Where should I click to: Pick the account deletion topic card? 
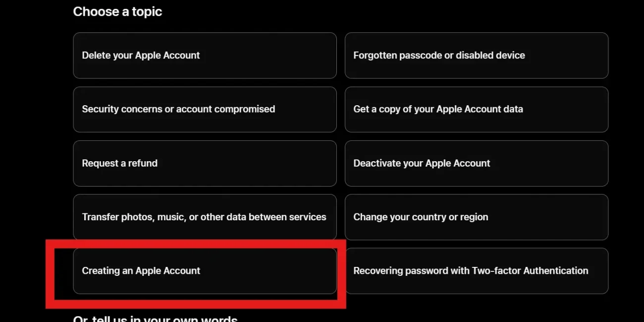[x=205, y=56]
